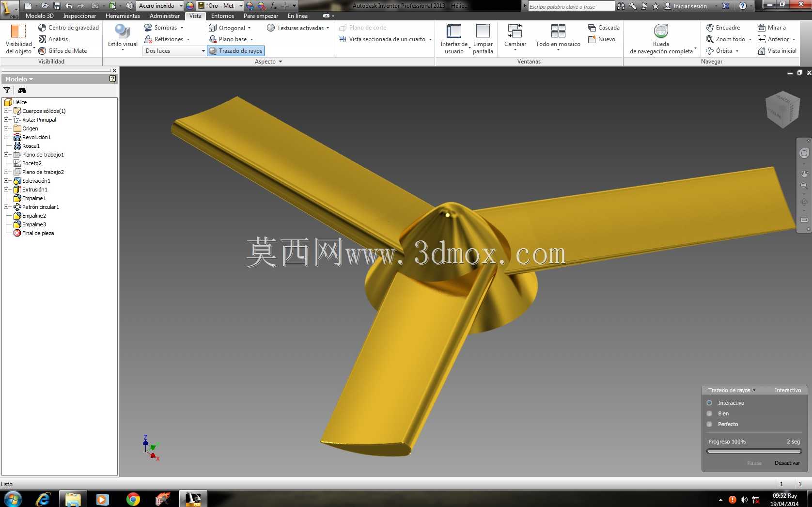Toggle the Trazado de rayos button
The width and height of the screenshot is (812, 507).
236,51
